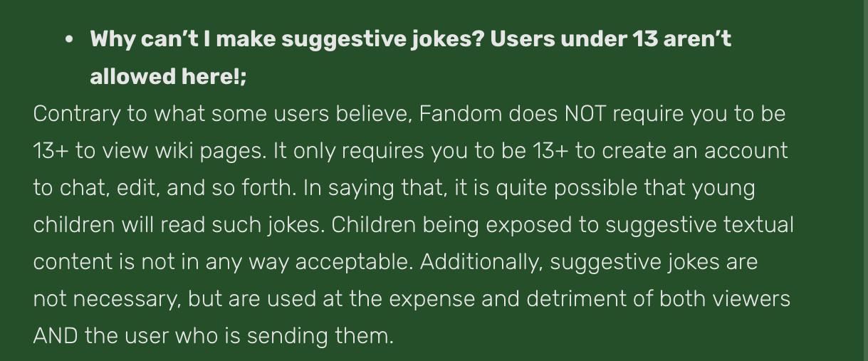The width and height of the screenshot is (868, 361).
Task: Click the bold text "allowed here!;"
Action: point(168,76)
